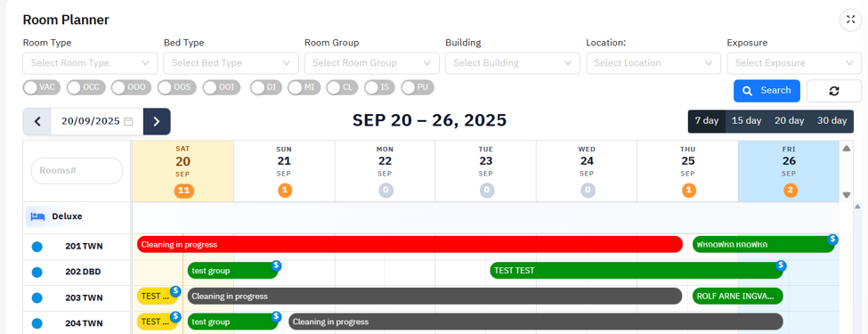The width and height of the screenshot is (868, 334).
Task: Go to next week arrow
Action: pyautogui.click(x=157, y=121)
